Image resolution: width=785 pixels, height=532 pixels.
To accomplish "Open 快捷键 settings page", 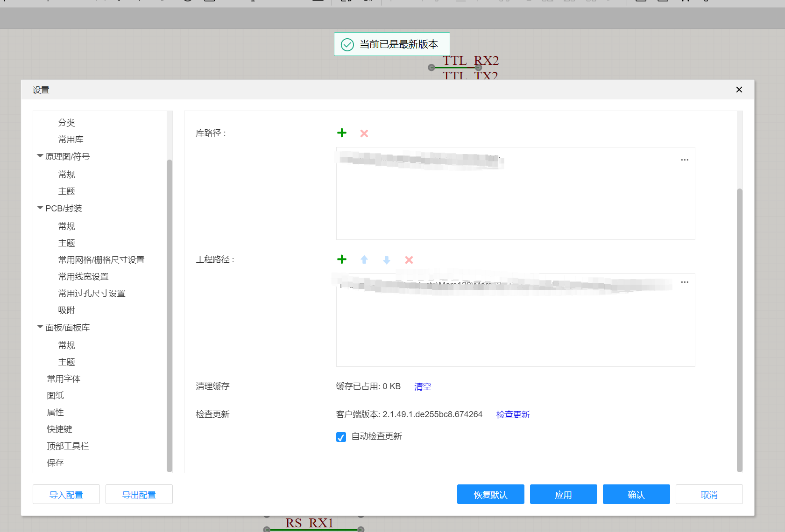I will pyautogui.click(x=60, y=429).
